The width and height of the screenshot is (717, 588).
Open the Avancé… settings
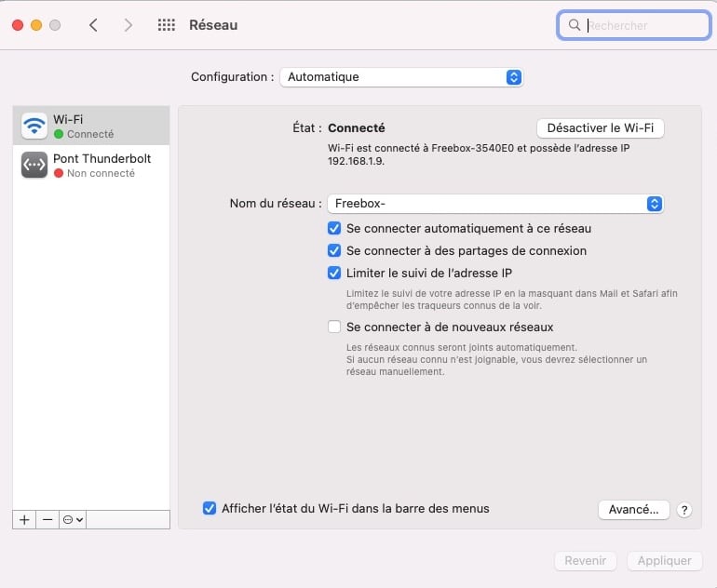[634, 510]
